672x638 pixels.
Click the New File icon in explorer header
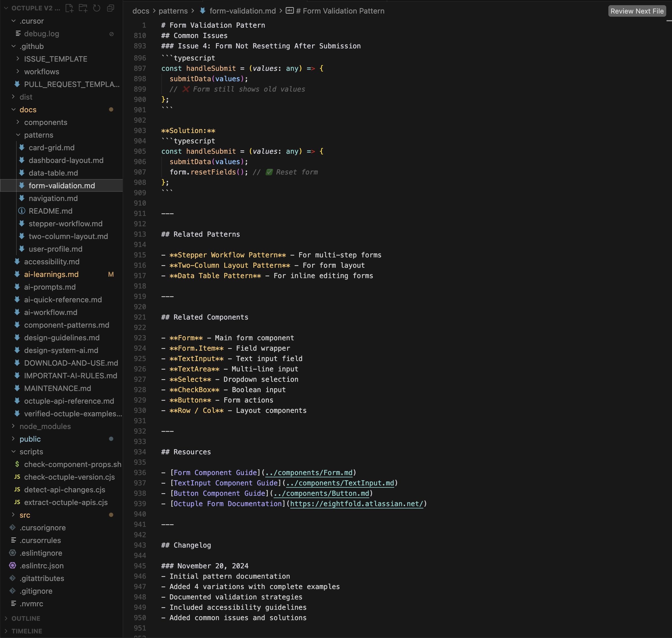point(69,8)
